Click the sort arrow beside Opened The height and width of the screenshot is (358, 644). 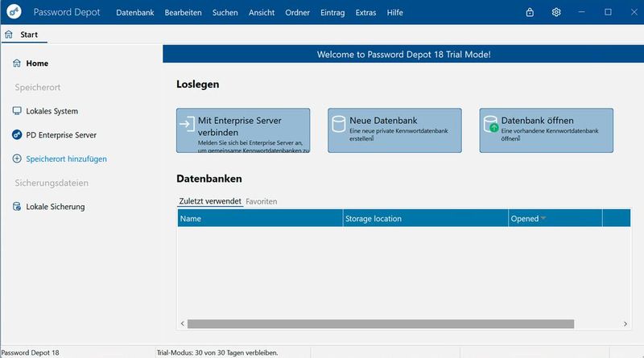click(x=543, y=218)
